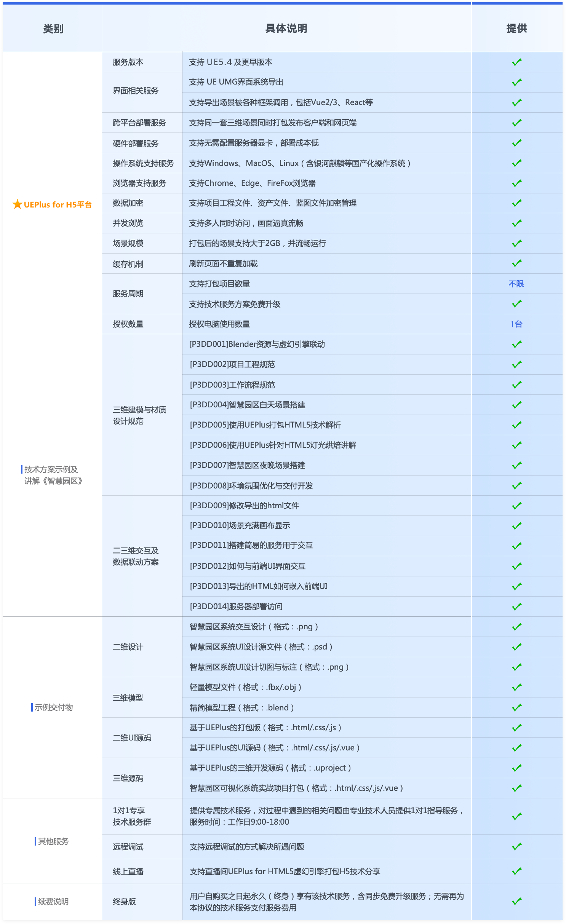
Task: Click the orange star beside UEPlus for H5平台
Action: (17, 204)
